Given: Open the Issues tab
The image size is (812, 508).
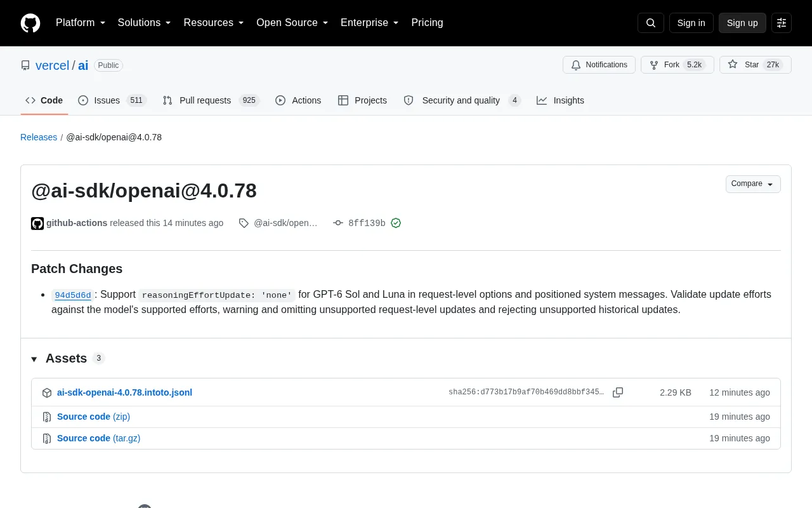Looking at the screenshot, I should pyautogui.click(x=112, y=100).
